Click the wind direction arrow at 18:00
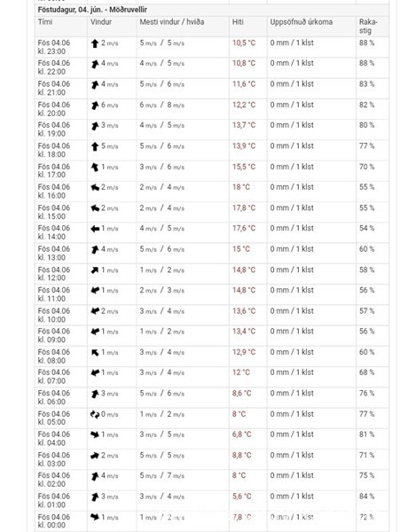Viewport: 416px width, 532px height. 95,146
